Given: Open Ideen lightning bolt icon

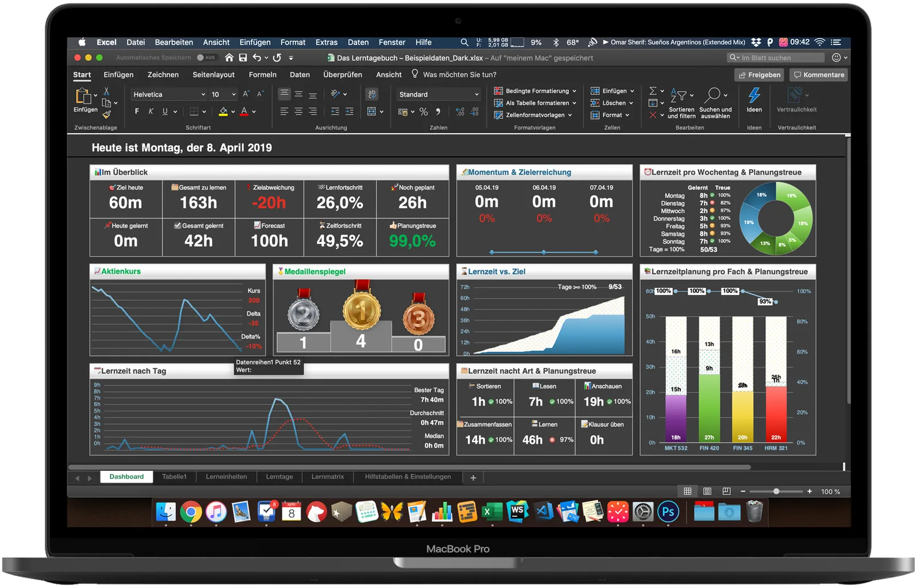Looking at the screenshot, I should coord(754,95).
